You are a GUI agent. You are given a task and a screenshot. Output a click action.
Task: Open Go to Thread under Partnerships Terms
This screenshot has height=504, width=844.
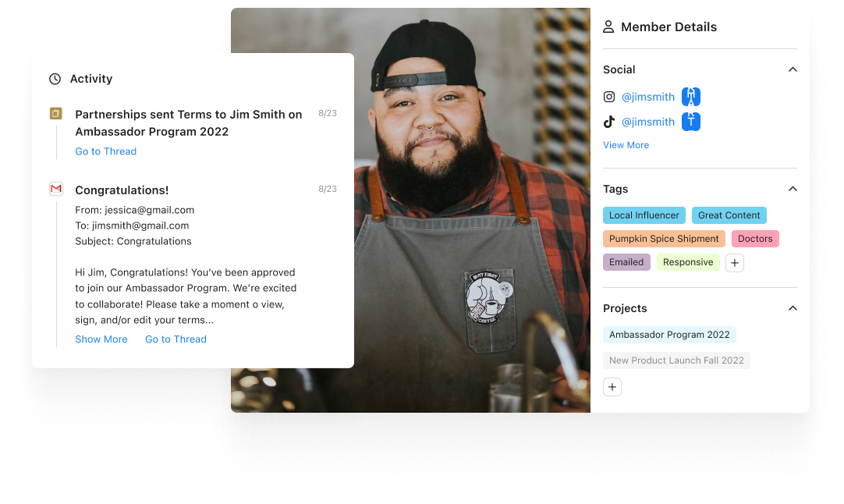pos(105,152)
